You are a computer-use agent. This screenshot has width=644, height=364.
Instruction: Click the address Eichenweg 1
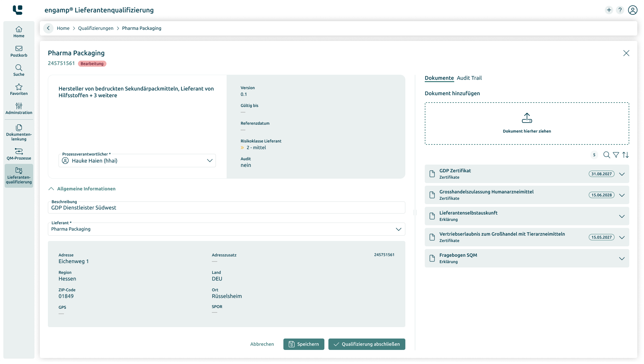[74, 262]
